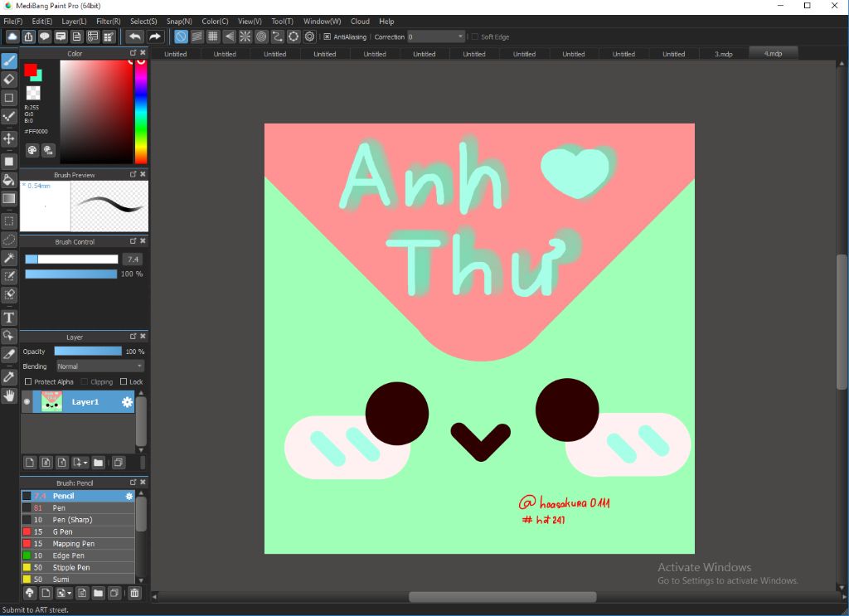
Task: Click the new layer icon in Layer panel
Action: (x=30, y=463)
